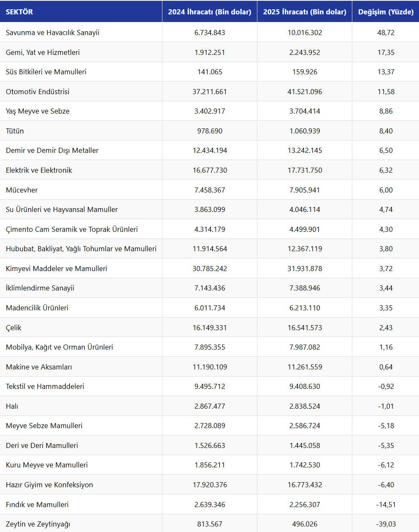419x532 pixels.
Task: Click the Değişim (Yüzde) column header
Action: pyautogui.click(x=386, y=12)
